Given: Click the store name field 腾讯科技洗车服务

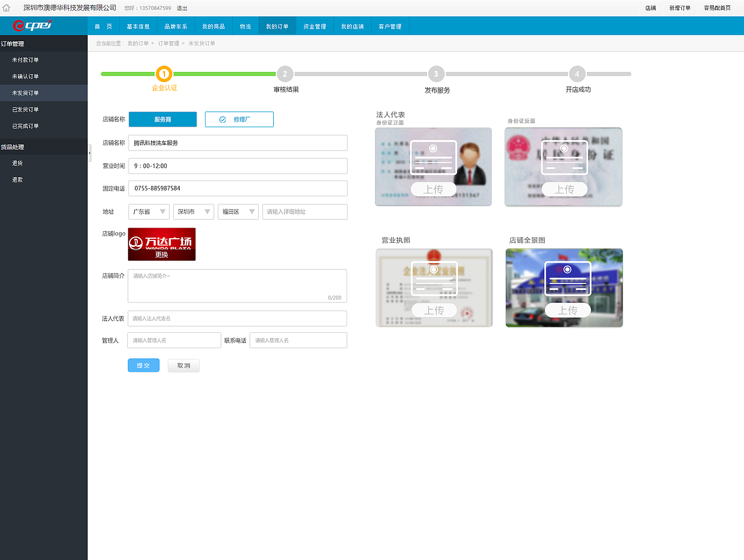Looking at the screenshot, I should pos(238,143).
